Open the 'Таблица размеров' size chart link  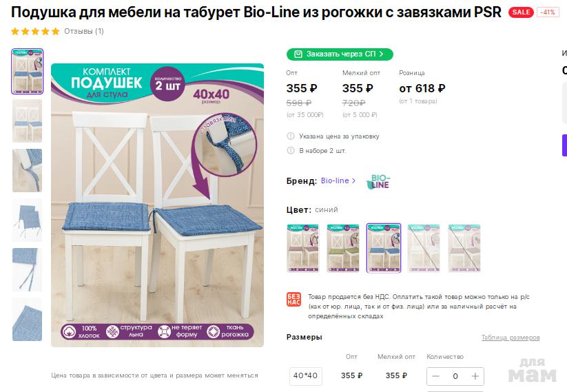pyautogui.click(x=511, y=338)
